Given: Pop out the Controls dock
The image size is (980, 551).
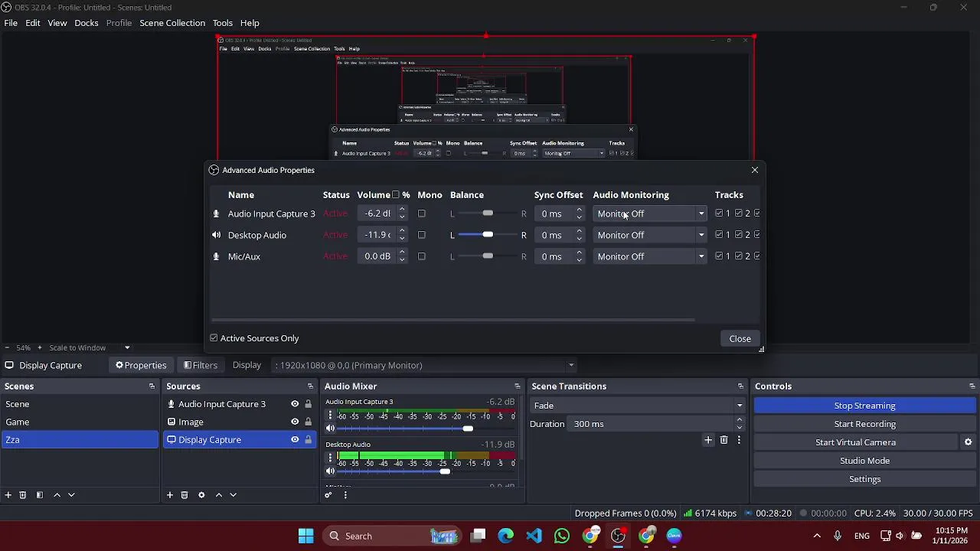Looking at the screenshot, I should (x=972, y=386).
